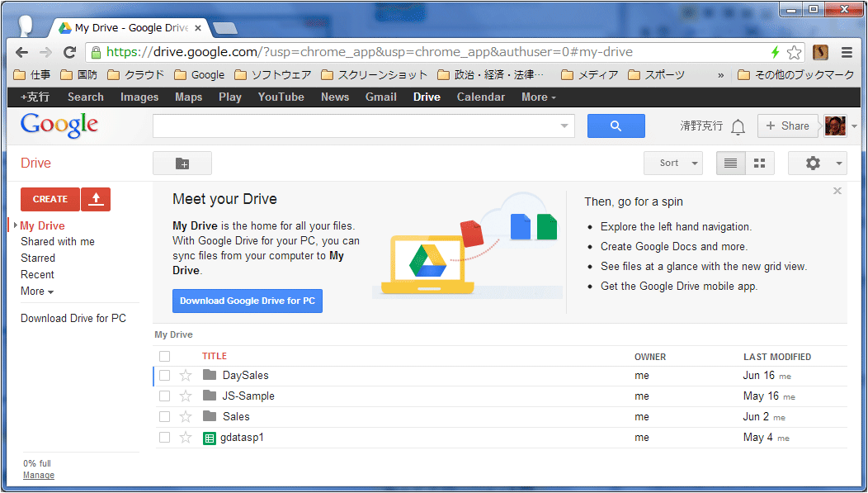Click the LAST MODIFIED column header
868x493 pixels.
[777, 358]
